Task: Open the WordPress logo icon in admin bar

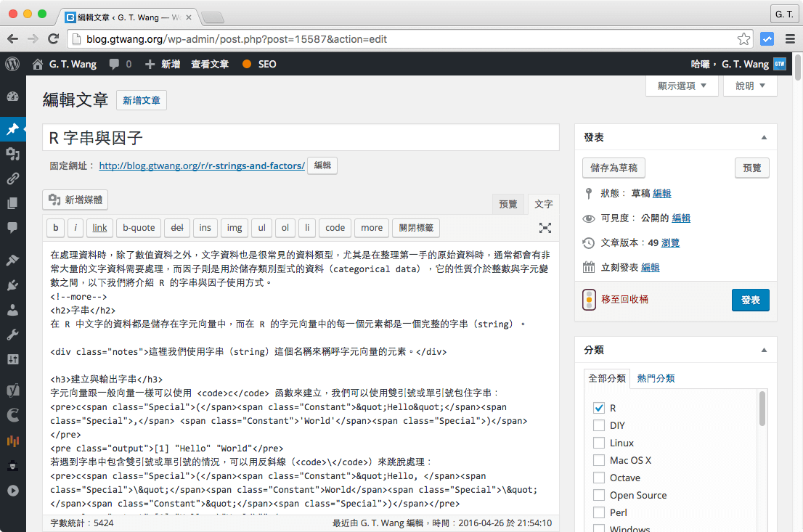Action: click(x=12, y=64)
